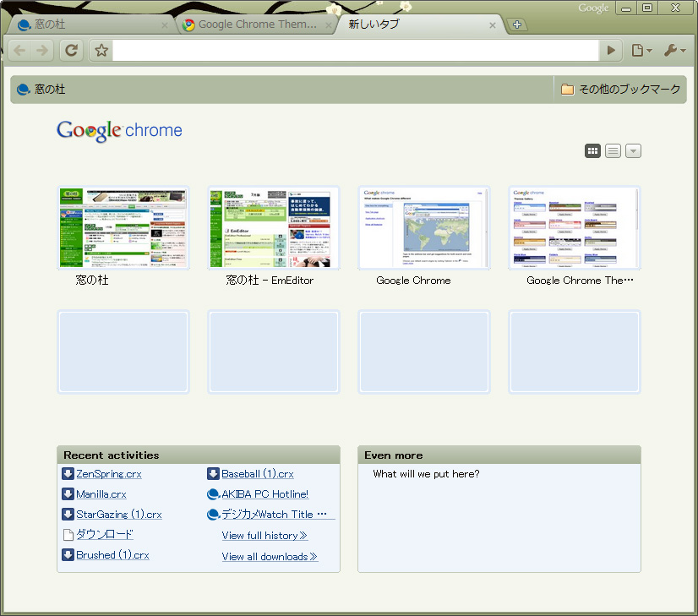The image size is (698, 616).
Task: Open ZenSpring.crx download
Action: click(109, 474)
